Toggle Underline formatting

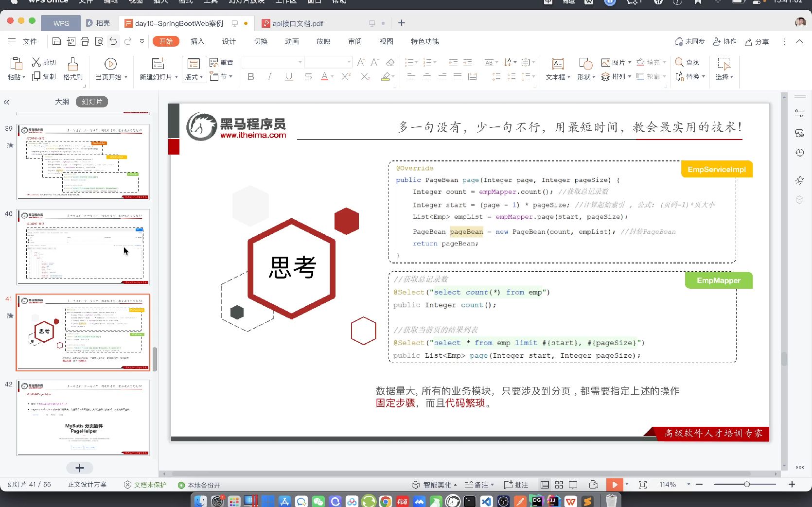pyautogui.click(x=289, y=77)
